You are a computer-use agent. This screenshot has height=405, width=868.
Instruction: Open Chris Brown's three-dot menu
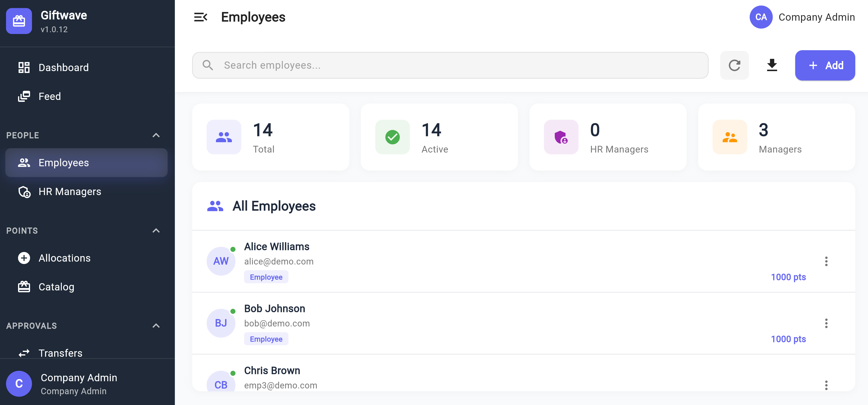826,385
